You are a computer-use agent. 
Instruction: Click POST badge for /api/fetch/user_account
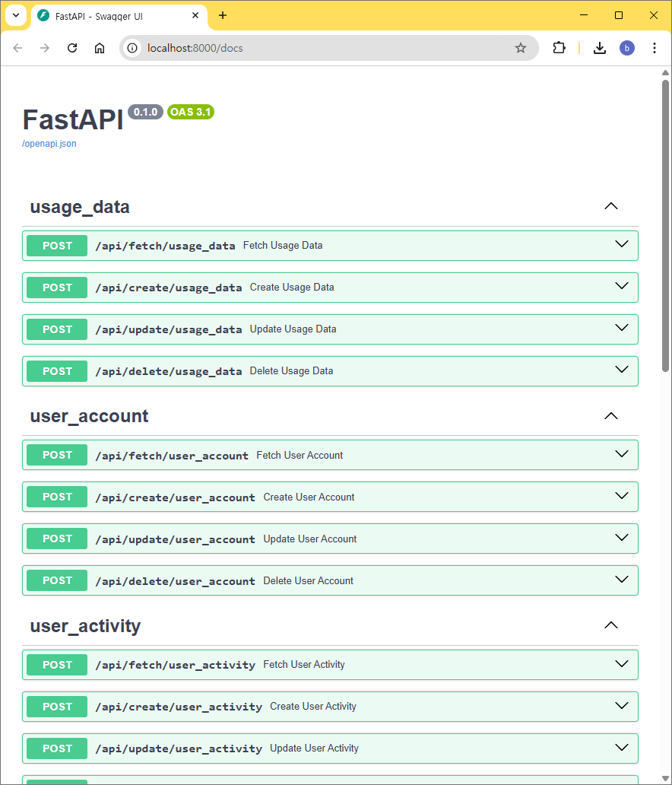click(x=57, y=455)
